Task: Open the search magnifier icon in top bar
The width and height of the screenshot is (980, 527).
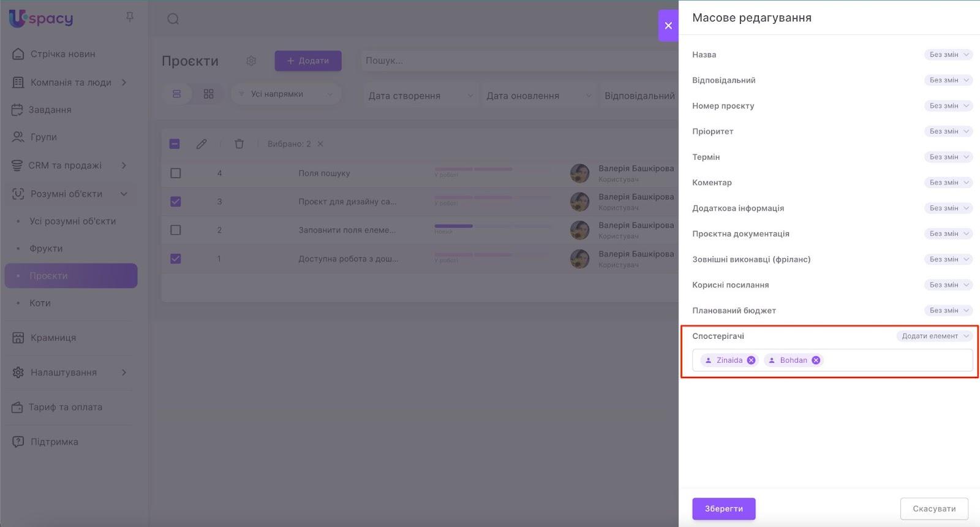Action: tap(173, 19)
